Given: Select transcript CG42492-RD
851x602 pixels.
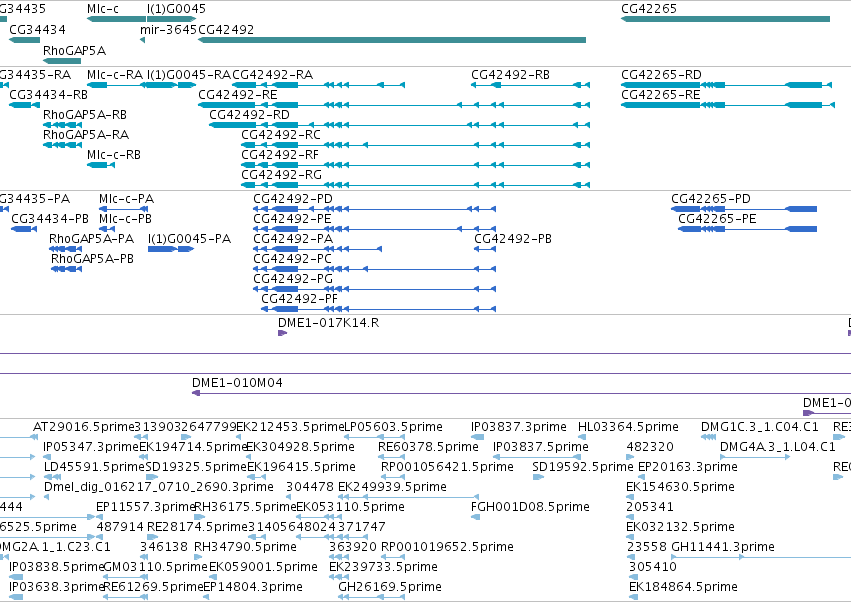Looking at the screenshot, I should pyautogui.click(x=399, y=125).
